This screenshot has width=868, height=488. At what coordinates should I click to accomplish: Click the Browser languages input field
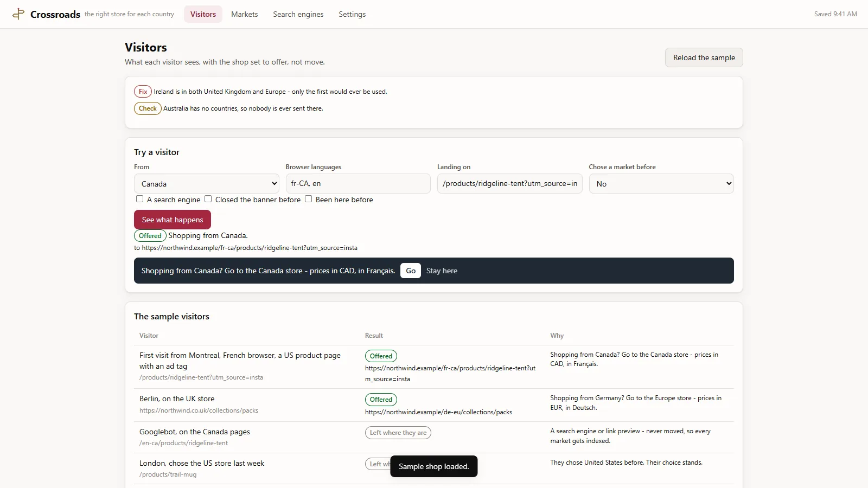[358, 184]
